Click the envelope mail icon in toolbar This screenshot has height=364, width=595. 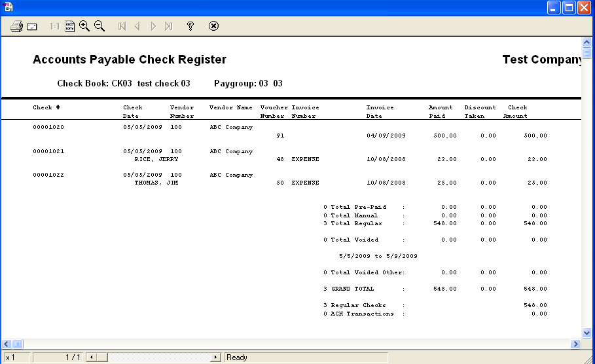pos(31,26)
